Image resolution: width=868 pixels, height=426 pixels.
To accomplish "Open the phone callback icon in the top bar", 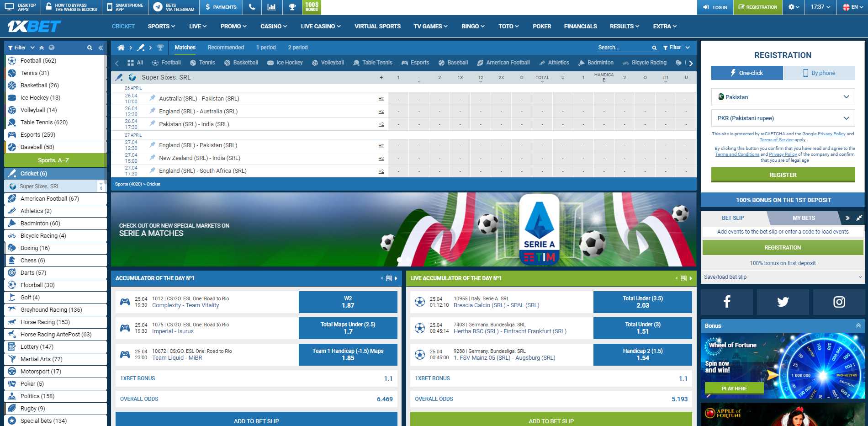I will tap(252, 7).
